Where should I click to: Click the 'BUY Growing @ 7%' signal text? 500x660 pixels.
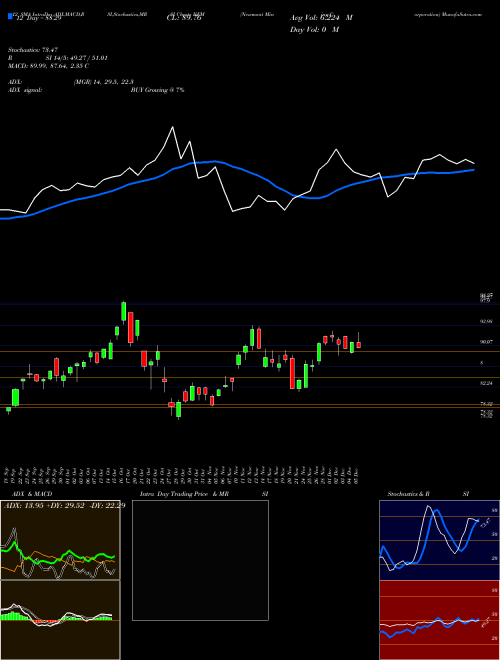click(x=157, y=90)
